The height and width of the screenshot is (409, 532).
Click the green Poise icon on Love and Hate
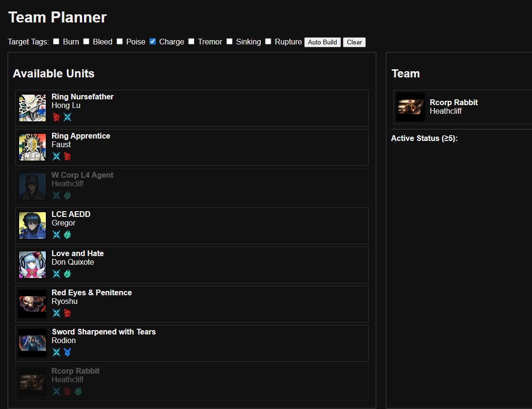click(67, 274)
